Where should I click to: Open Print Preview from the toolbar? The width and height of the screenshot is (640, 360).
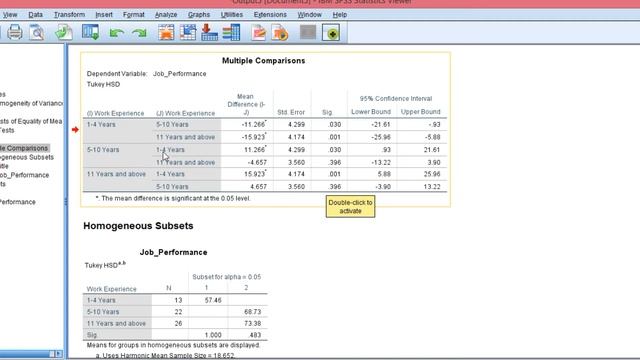[x=37, y=32]
